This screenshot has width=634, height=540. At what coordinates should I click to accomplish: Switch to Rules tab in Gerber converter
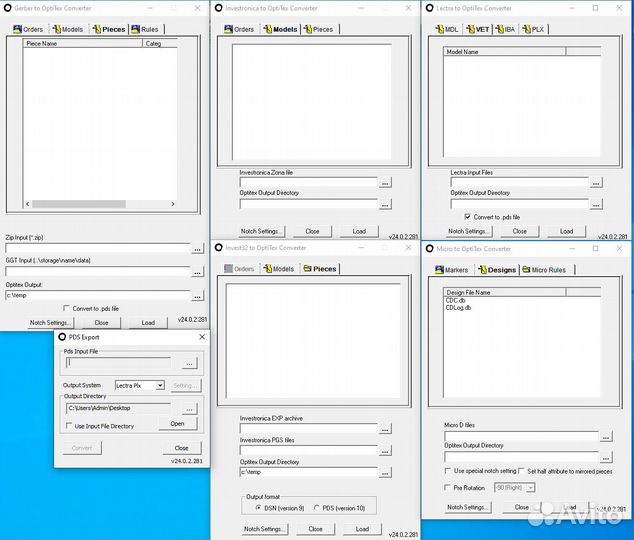point(145,29)
